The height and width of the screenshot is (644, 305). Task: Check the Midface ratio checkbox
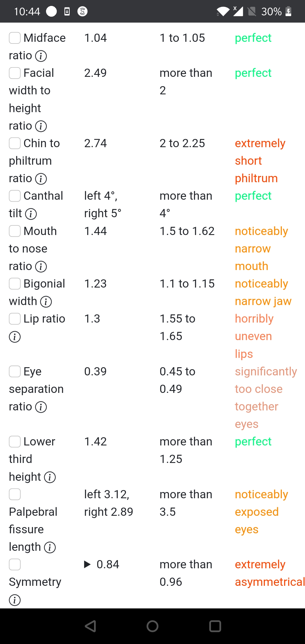[x=15, y=38]
